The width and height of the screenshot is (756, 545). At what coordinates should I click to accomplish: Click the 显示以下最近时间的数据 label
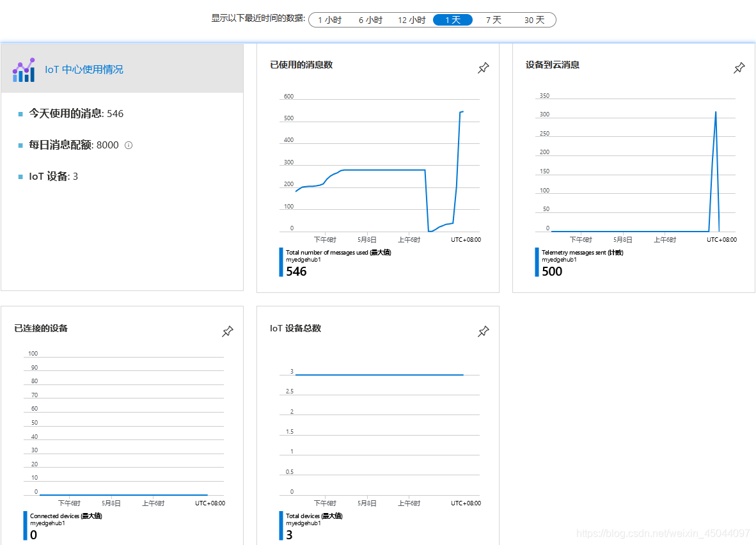258,19
